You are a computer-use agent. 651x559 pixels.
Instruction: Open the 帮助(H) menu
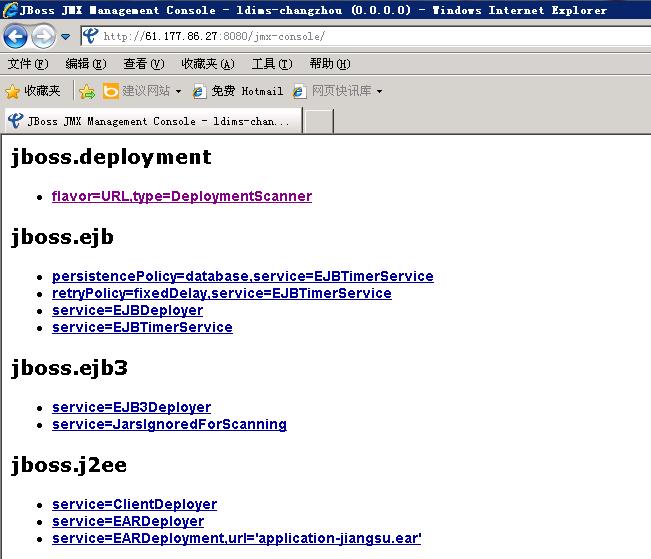tap(330, 64)
